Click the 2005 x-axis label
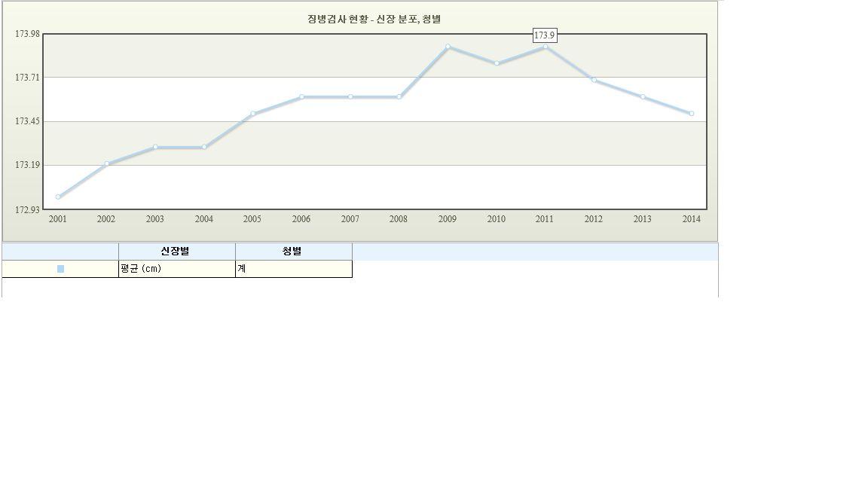 click(252, 219)
